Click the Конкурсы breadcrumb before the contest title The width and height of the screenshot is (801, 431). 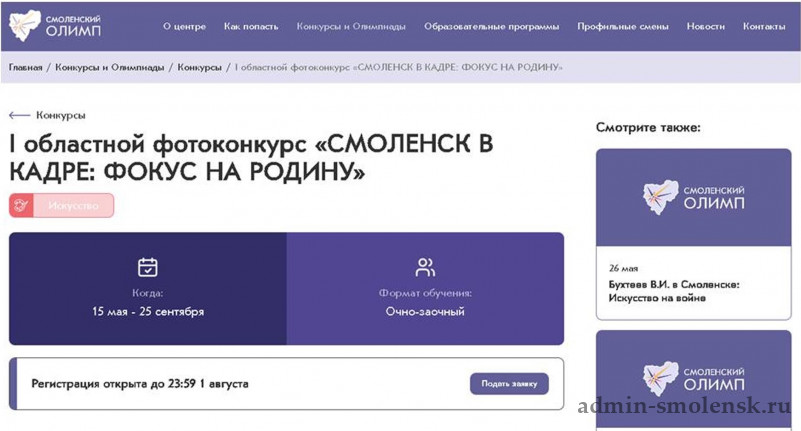click(200, 67)
